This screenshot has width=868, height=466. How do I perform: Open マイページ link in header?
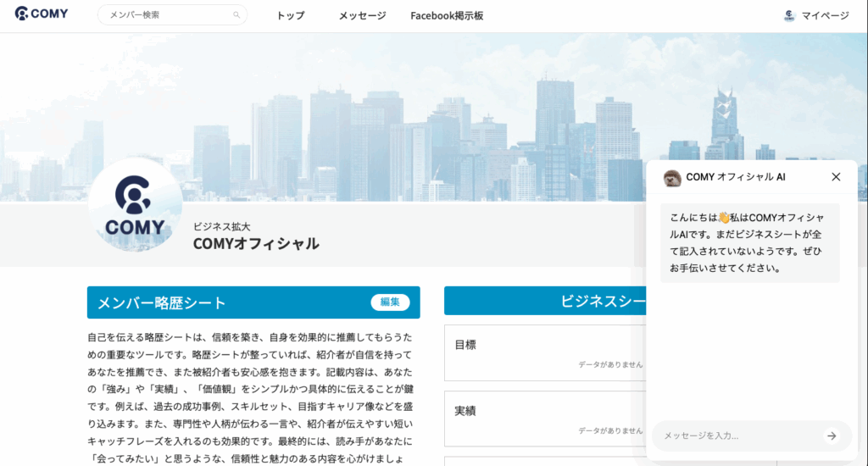click(x=826, y=15)
